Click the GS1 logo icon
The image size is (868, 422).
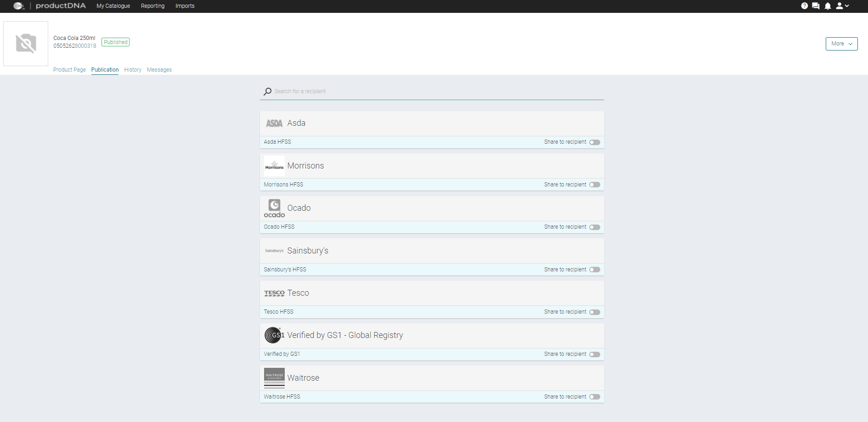click(274, 335)
